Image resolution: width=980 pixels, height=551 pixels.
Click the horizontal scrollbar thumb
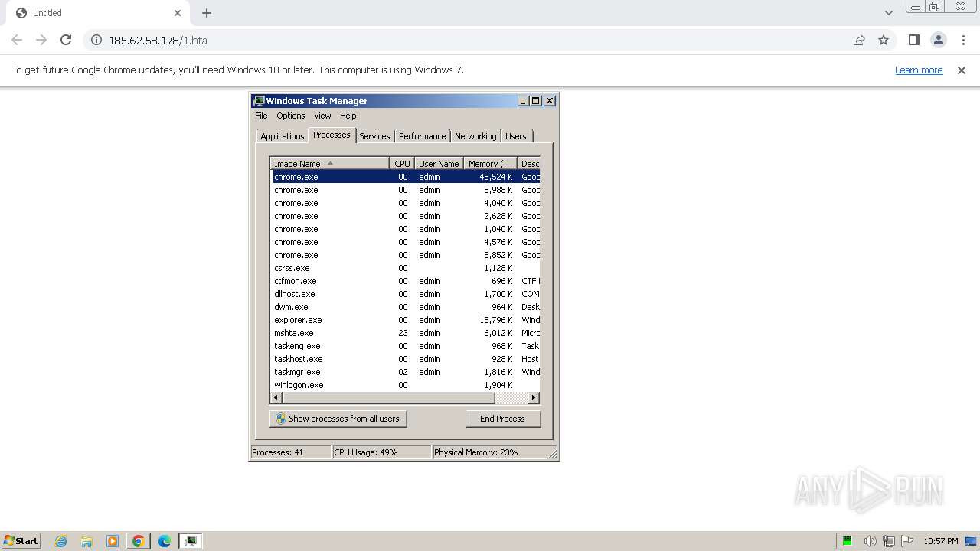[389, 398]
